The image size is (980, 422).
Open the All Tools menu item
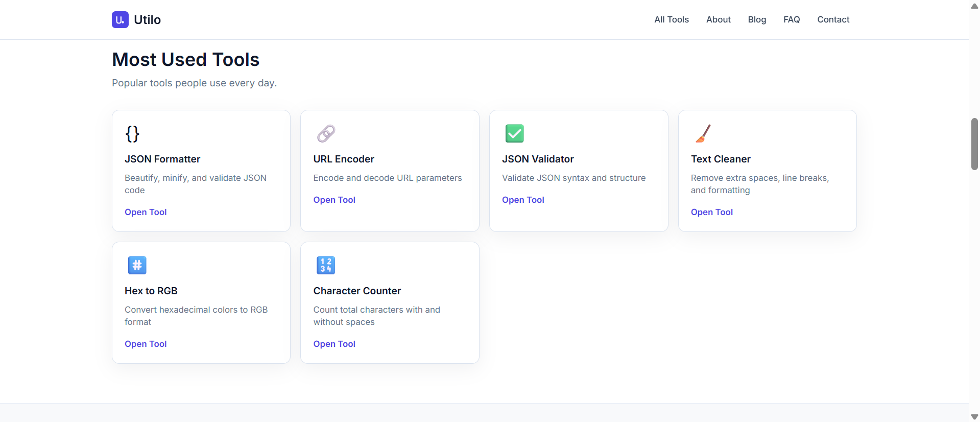[672, 19]
